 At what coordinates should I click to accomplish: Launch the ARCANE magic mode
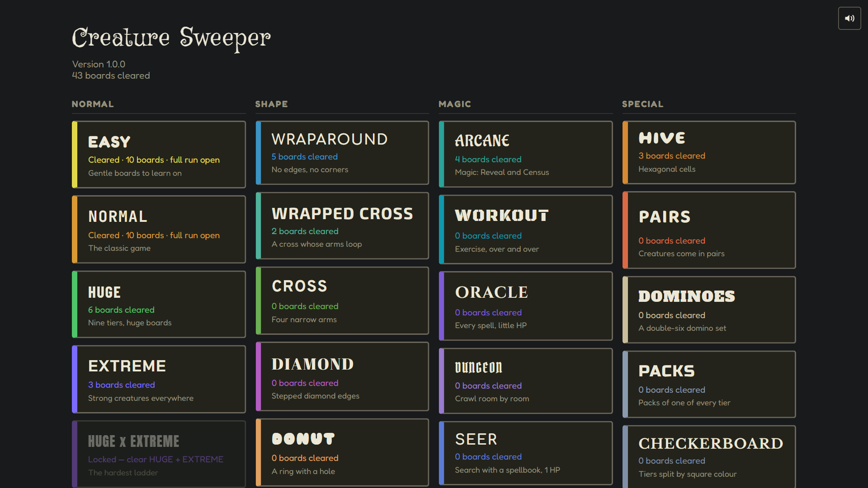coord(526,154)
